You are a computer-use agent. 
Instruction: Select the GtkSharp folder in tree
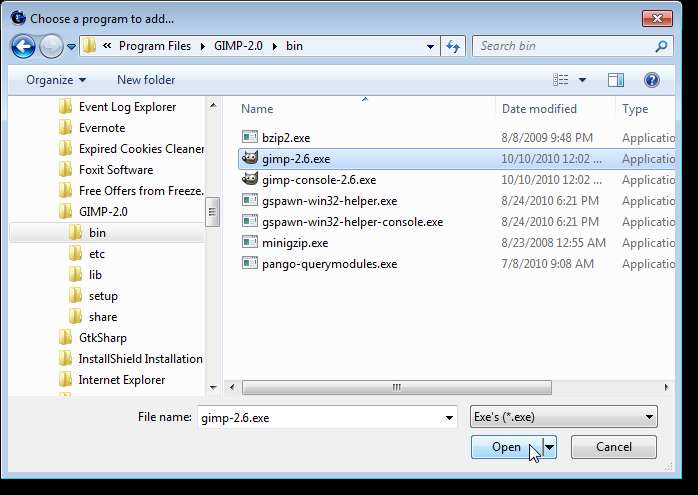pyautogui.click(x=103, y=338)
